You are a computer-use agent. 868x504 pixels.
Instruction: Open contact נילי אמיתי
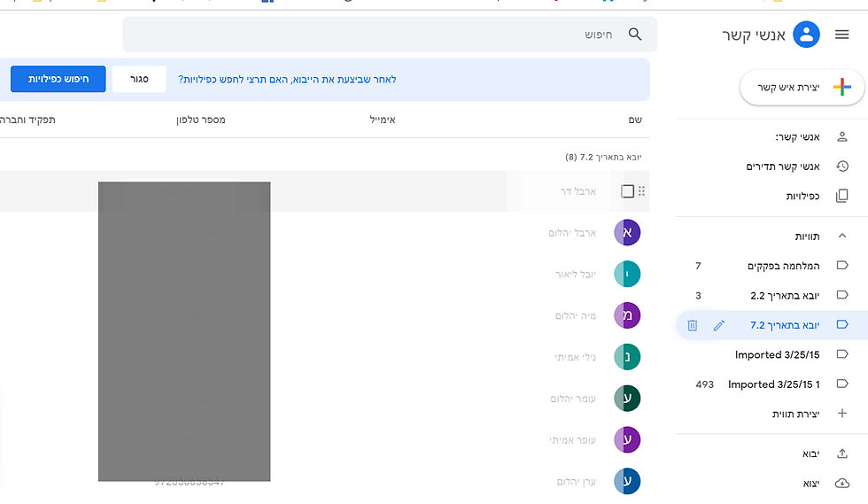coord(575,357)
